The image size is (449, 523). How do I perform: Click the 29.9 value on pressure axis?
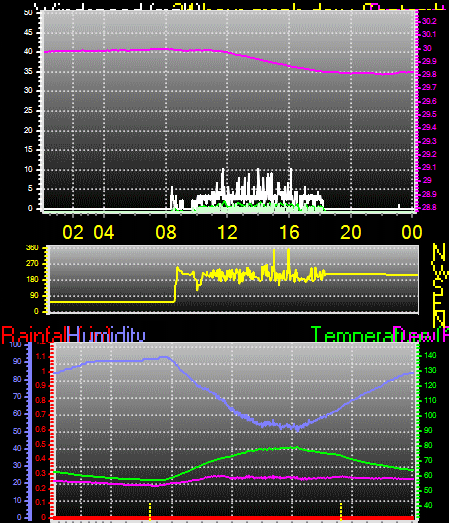coord(429,61)
